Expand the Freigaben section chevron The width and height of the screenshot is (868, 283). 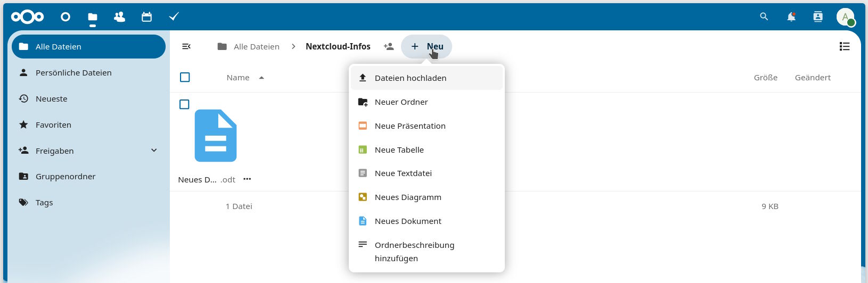(x=154, y=151)
